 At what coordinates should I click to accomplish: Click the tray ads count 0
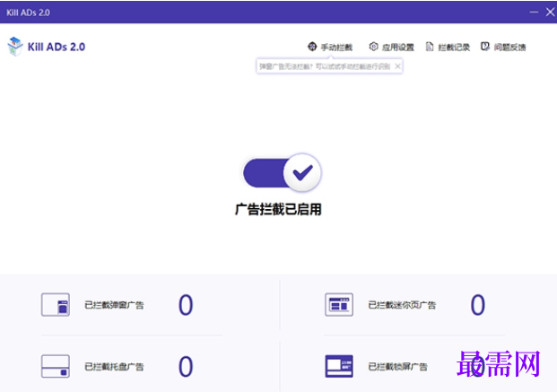[x=186, y=366]
